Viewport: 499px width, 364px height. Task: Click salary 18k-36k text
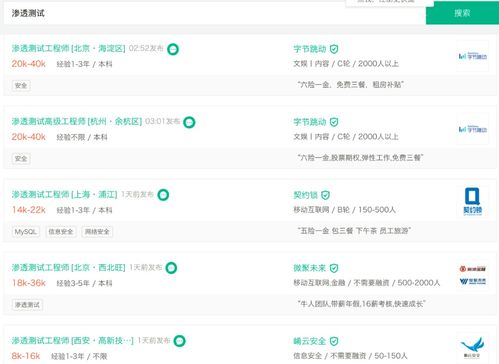pos(29,283)
